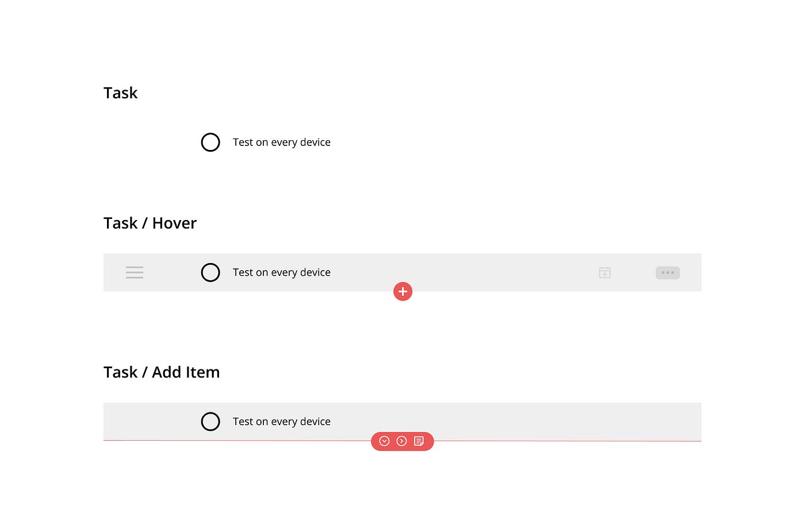Screen dimensions: 805x532
Task: Open the add-to-calendar icon on hovered task
Action: click(604, 272)
